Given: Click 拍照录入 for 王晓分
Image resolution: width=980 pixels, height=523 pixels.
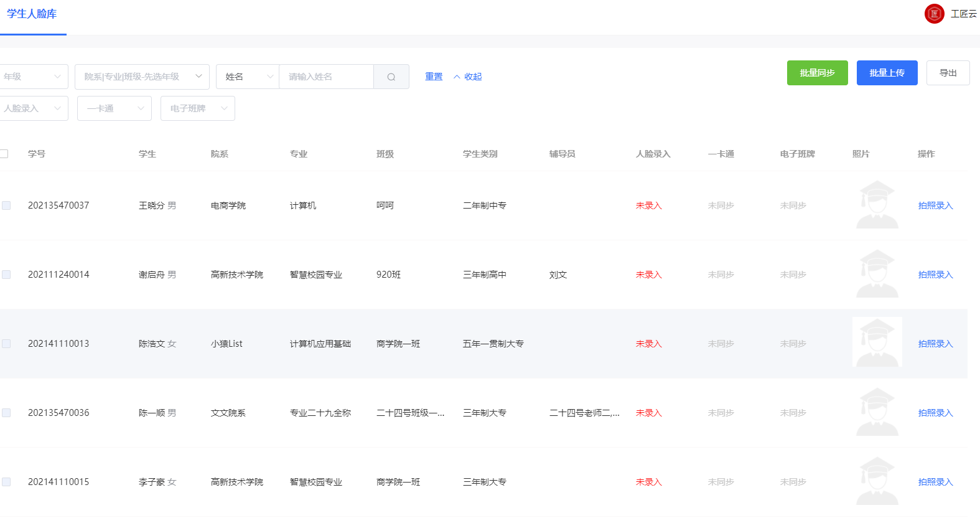Looking at the screenshot, I should [936, 205].
